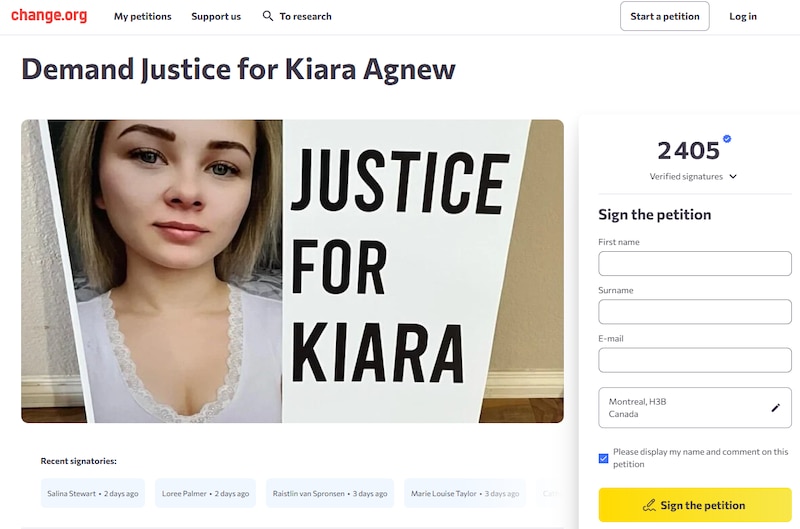Click the yellow Sign the petition button
This screenshot has height=529, width=800.
(695, 505)
